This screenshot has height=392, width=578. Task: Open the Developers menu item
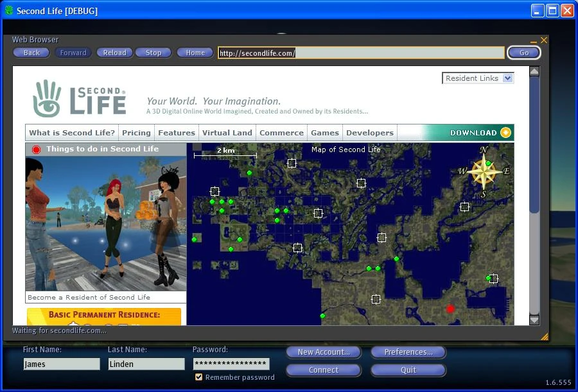(x=370, y=133)
